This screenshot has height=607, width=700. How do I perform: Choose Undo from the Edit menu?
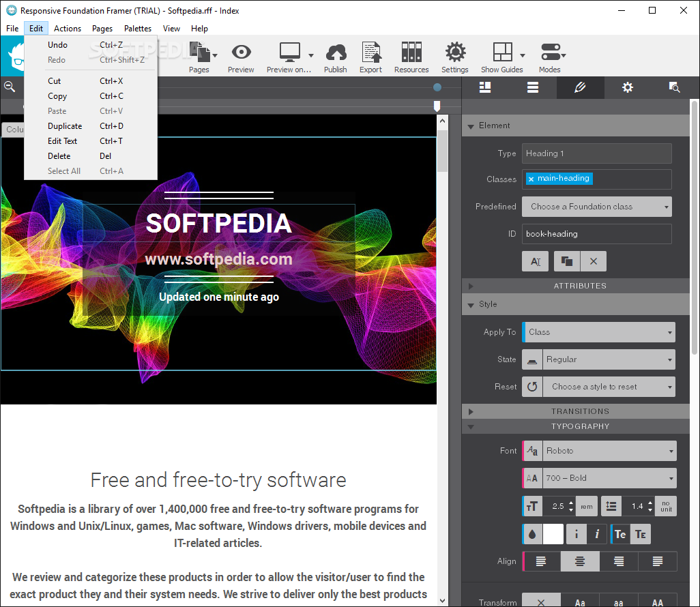91,45
